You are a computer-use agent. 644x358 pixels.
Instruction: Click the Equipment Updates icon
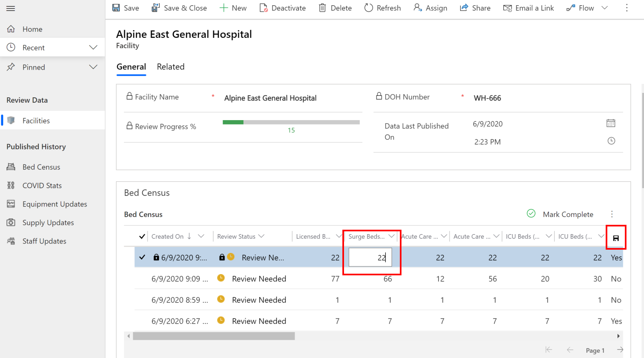(11, 204)
